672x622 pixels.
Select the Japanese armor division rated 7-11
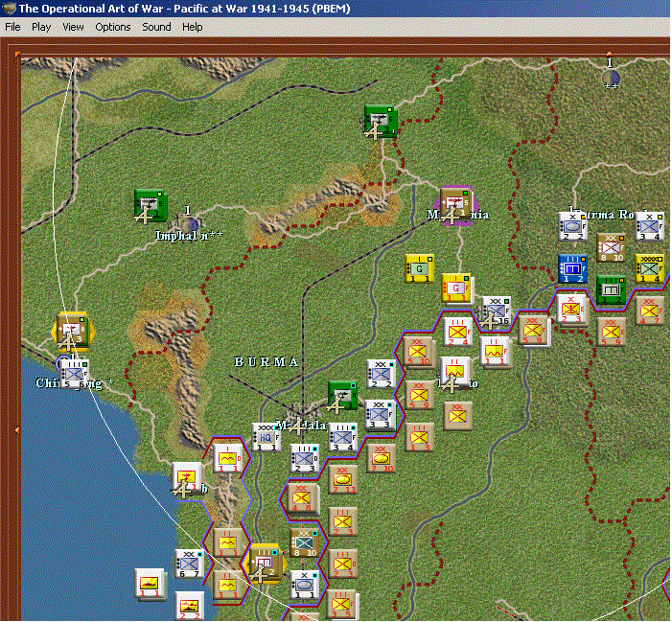(x=342, y=479)
